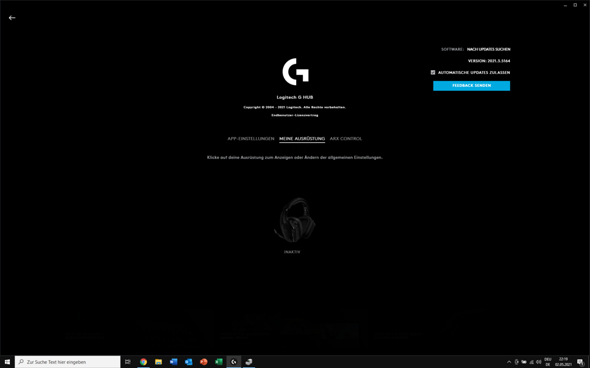This screenshot has width=590, height=368.
Task: Maximize the G HUB window
Action: pos(575,5)
